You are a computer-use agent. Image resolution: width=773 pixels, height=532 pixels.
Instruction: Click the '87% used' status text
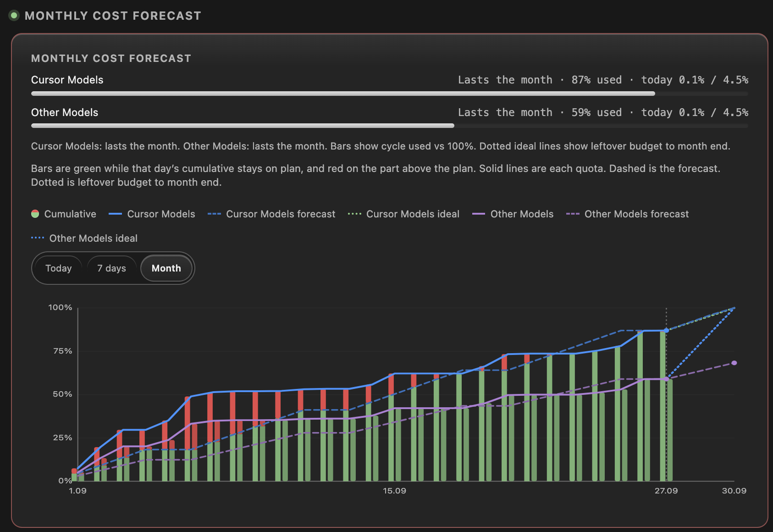596,80
